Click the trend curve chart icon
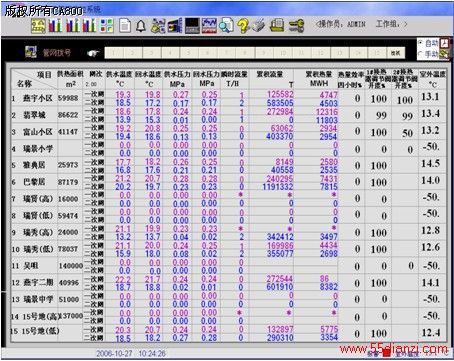454x361 pixels. pos(209,26)
